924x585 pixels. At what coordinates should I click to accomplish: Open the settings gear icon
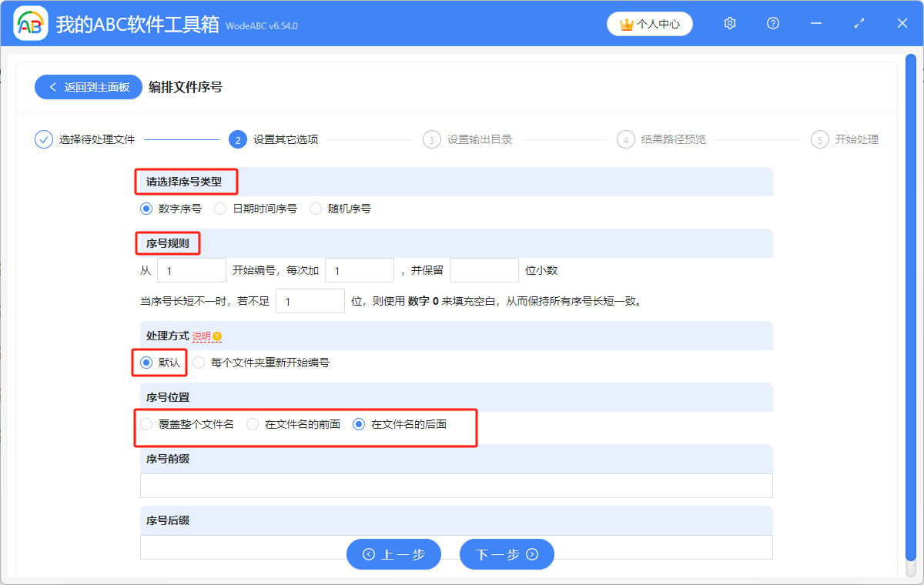pyautogui.click(x=730, y=24)
